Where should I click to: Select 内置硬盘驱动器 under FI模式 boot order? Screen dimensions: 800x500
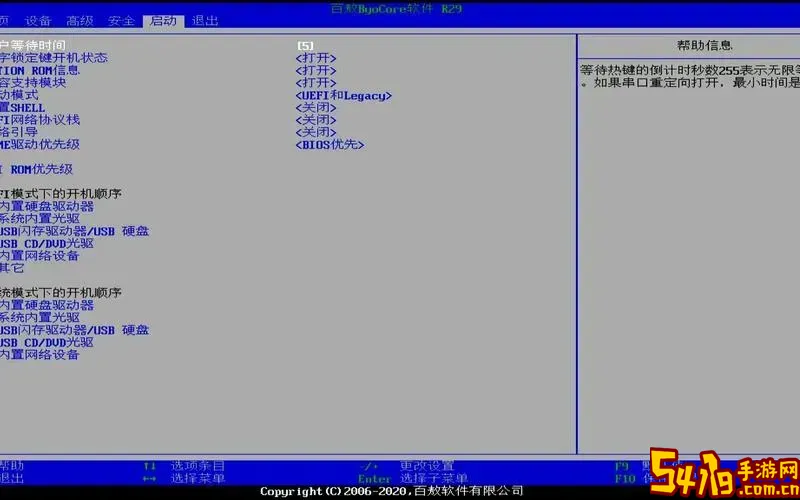tap(47, 206)
